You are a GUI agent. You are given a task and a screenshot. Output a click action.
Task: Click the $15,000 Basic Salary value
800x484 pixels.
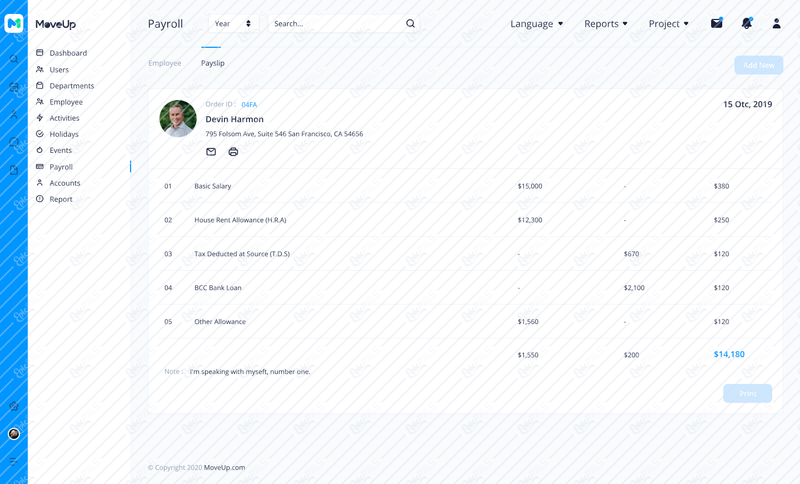point(530,186)
